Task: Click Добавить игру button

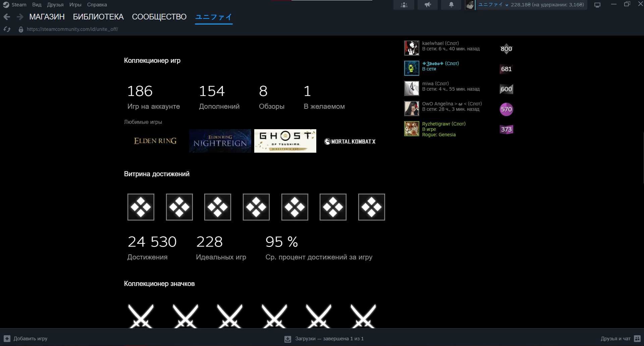Action: pyautogui.click(x=25, y=339)
